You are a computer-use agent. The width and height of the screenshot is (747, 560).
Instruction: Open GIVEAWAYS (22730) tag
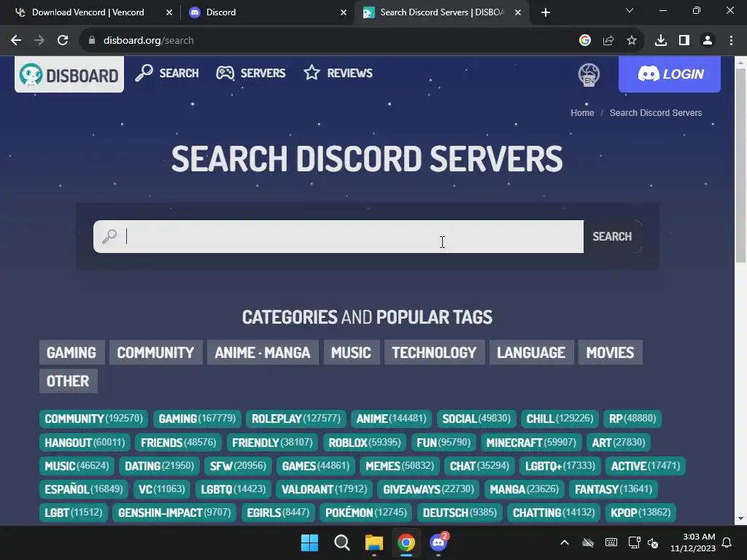tap(429, 489)
